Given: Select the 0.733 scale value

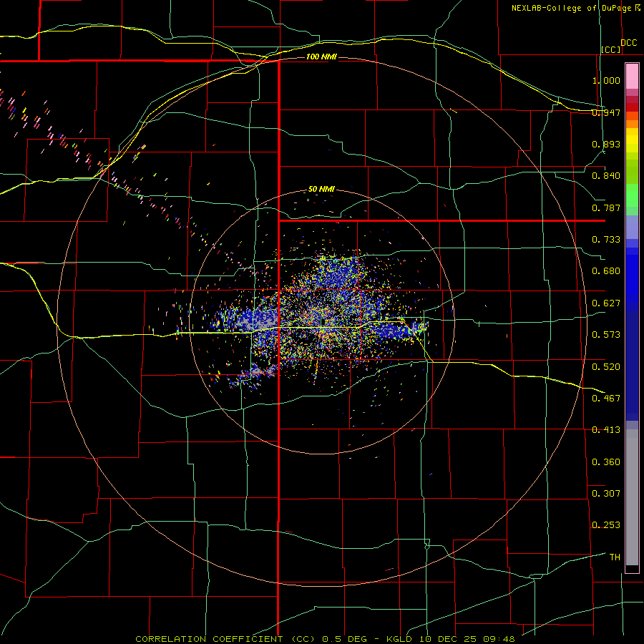Looking at the screenshot, I should point(606,240).
